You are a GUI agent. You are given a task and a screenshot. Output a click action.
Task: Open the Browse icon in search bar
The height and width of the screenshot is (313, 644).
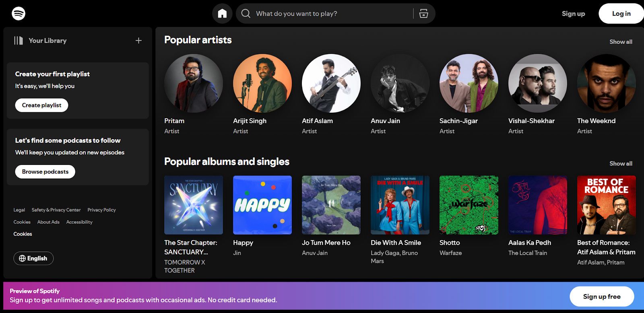pyautogui.click(x=423, y=14)
